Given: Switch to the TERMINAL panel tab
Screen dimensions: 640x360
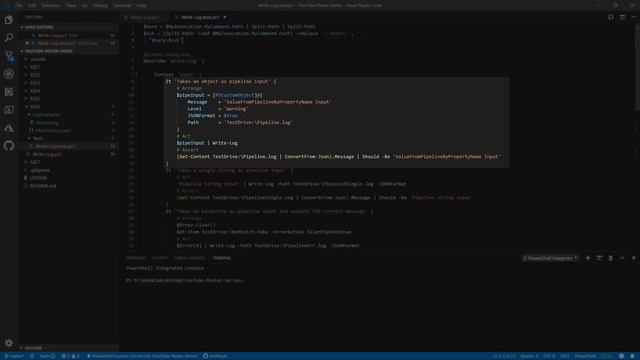Looking at the screenshot, I should click(x=222, y=258).
